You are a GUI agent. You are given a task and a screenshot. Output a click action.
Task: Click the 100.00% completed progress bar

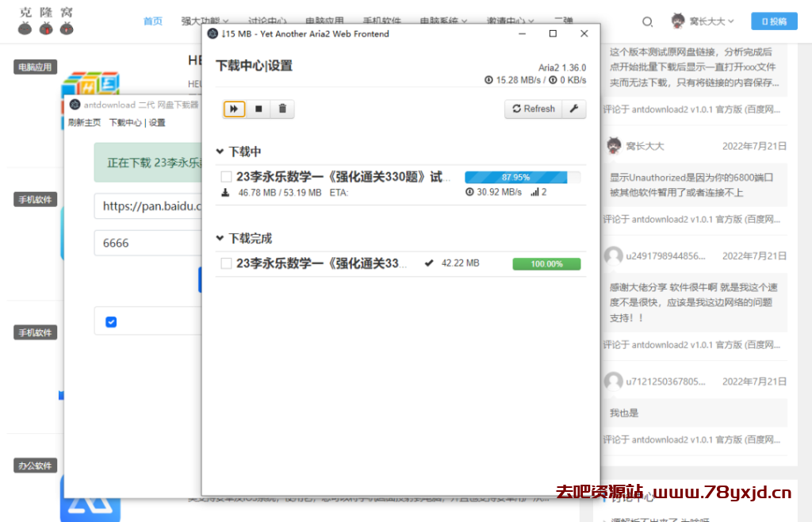546,264
